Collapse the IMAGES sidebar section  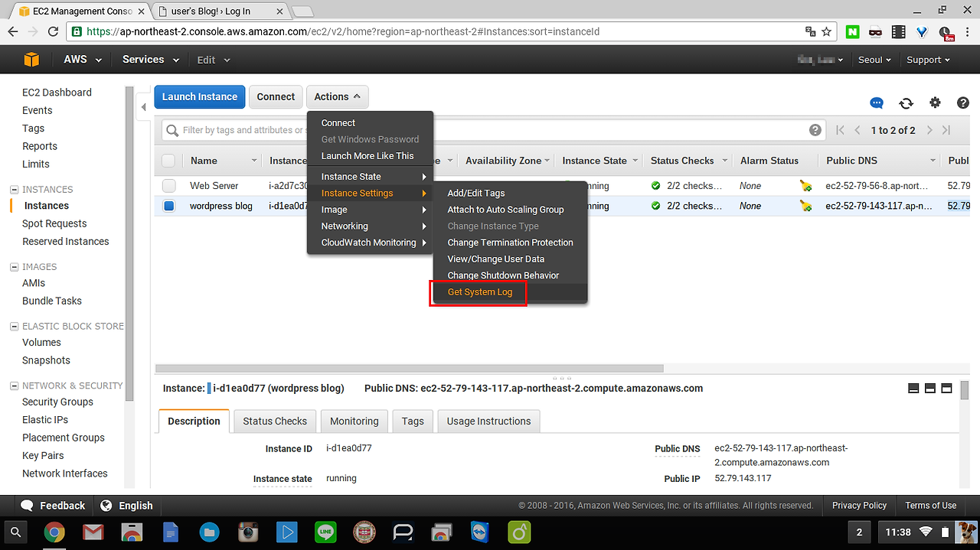(x=14, y=267)
